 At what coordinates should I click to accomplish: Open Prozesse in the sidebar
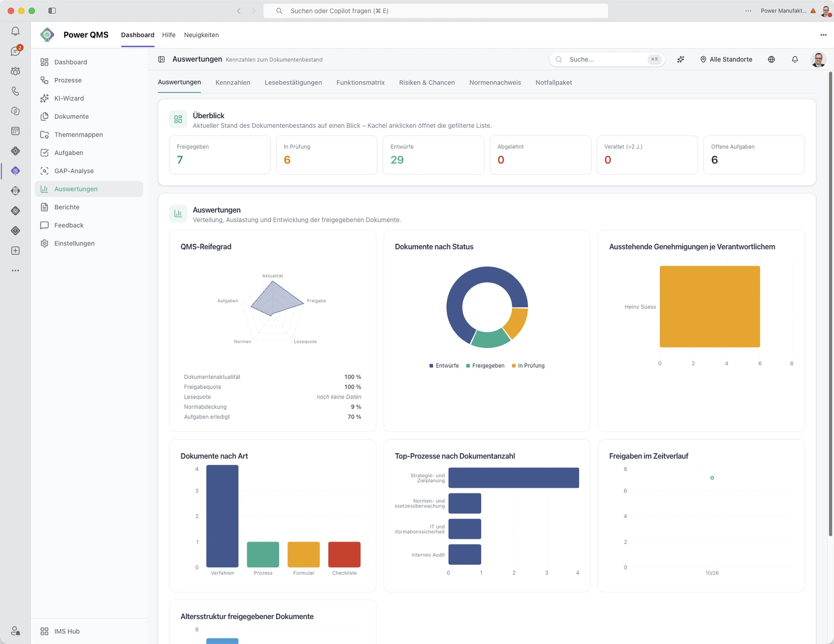click(89, 80)
